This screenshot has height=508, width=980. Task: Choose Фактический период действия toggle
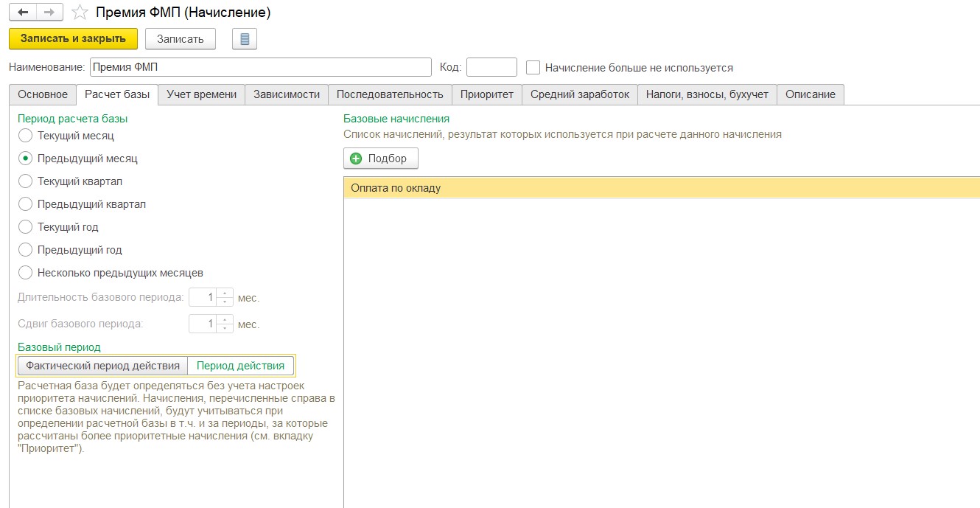102,366
